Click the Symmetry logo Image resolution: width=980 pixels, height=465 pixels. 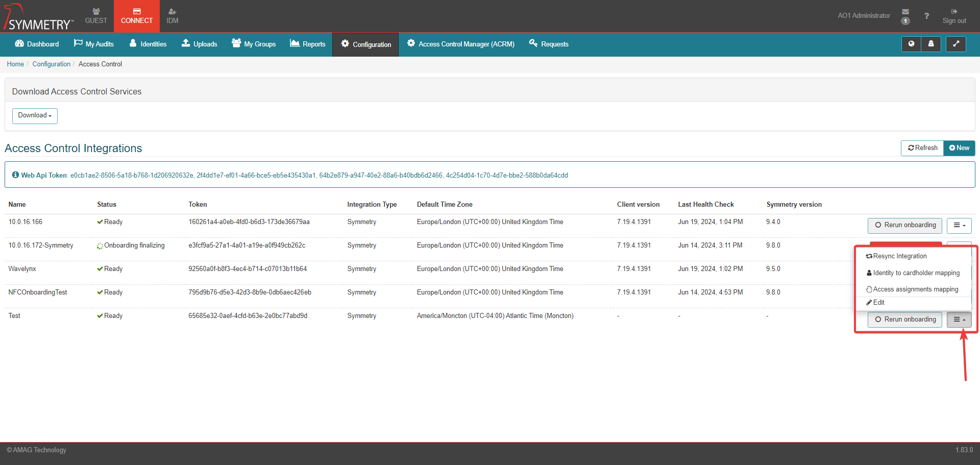coord(38,17)
